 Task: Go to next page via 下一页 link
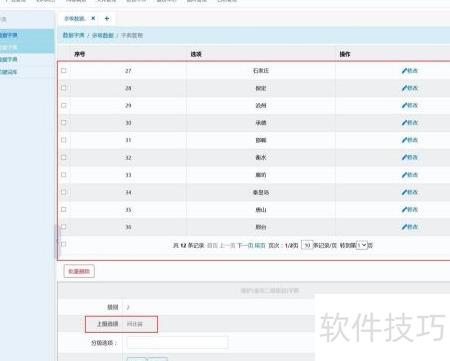click(x=245, y=245)
